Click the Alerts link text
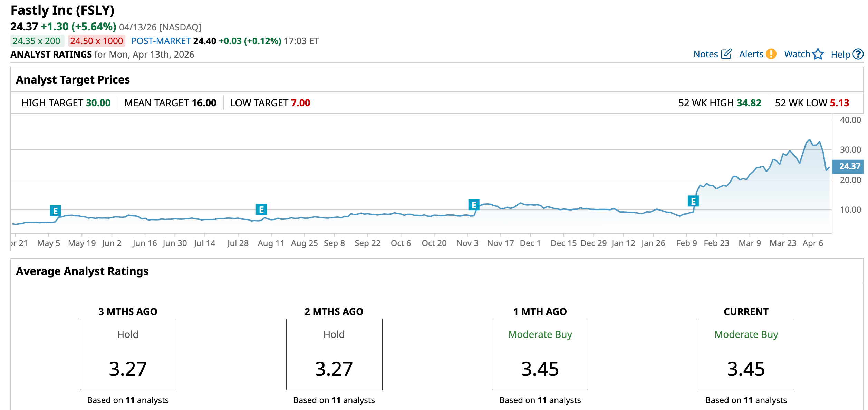Viewport: 868px width, 410px height. click(x=751, y=54)
